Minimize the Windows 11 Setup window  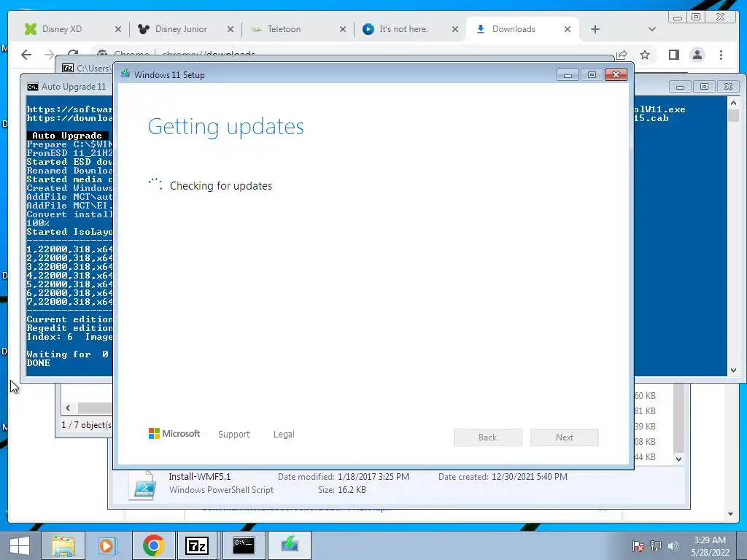point(568,75)
